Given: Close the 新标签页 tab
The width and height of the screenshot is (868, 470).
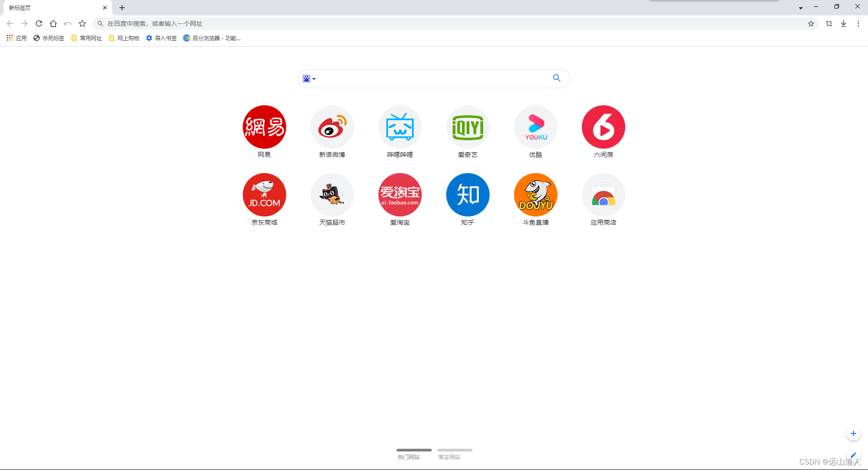Looking at the screenshot, I should 105,8.
